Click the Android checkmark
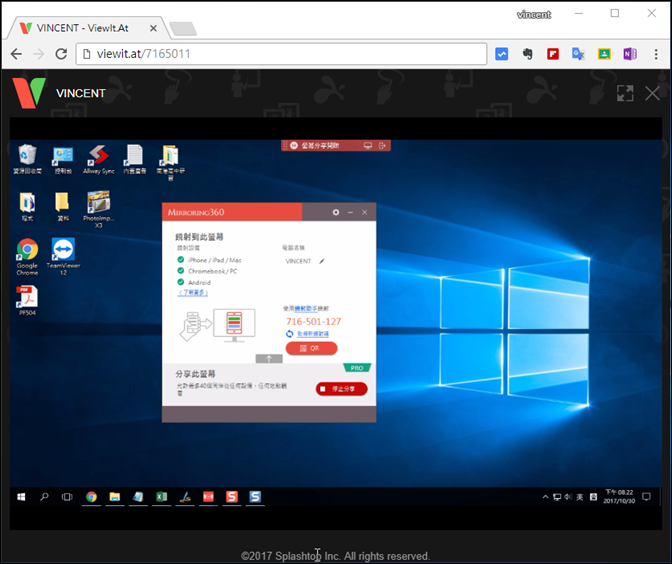The image size is (672, 564). 180,282
